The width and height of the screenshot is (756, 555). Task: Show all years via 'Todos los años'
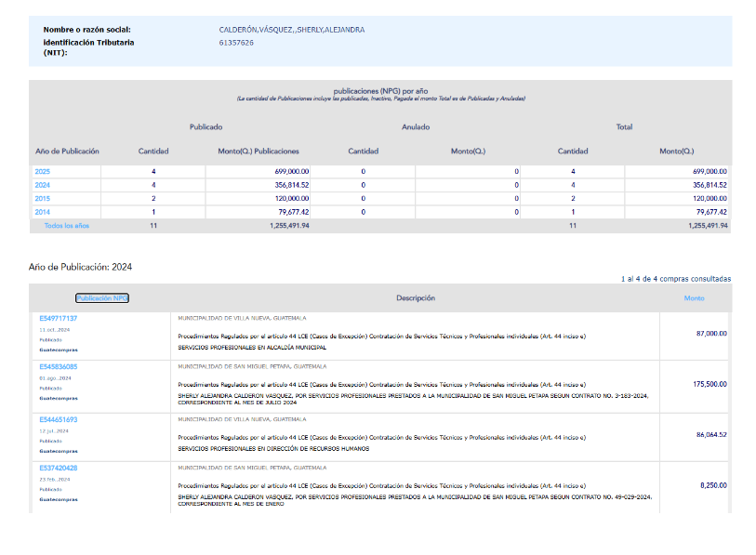[67, 226]
